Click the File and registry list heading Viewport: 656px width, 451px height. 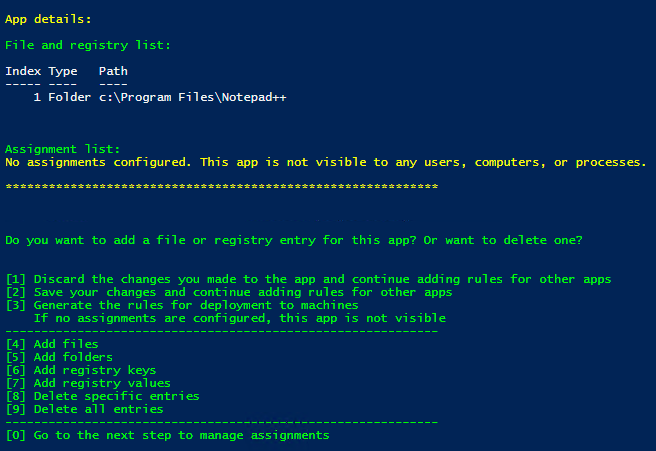tap(88, 45)
